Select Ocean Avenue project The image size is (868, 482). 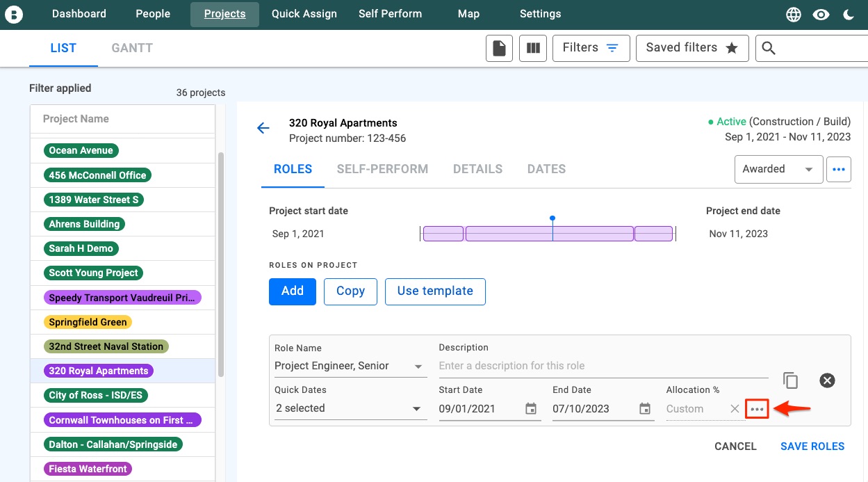[81, 150]
